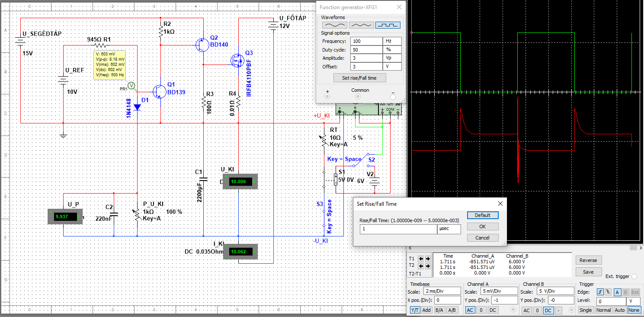Open the Amplitude unit Vp dropdown
Screen dimensions: 644x317
tap(392, 58)
